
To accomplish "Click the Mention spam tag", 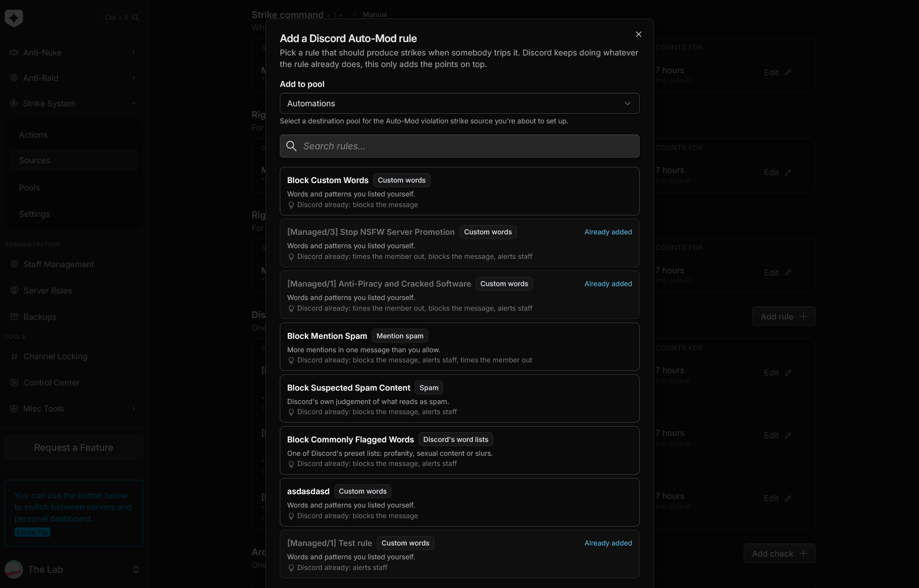I will tap(400, 336).
